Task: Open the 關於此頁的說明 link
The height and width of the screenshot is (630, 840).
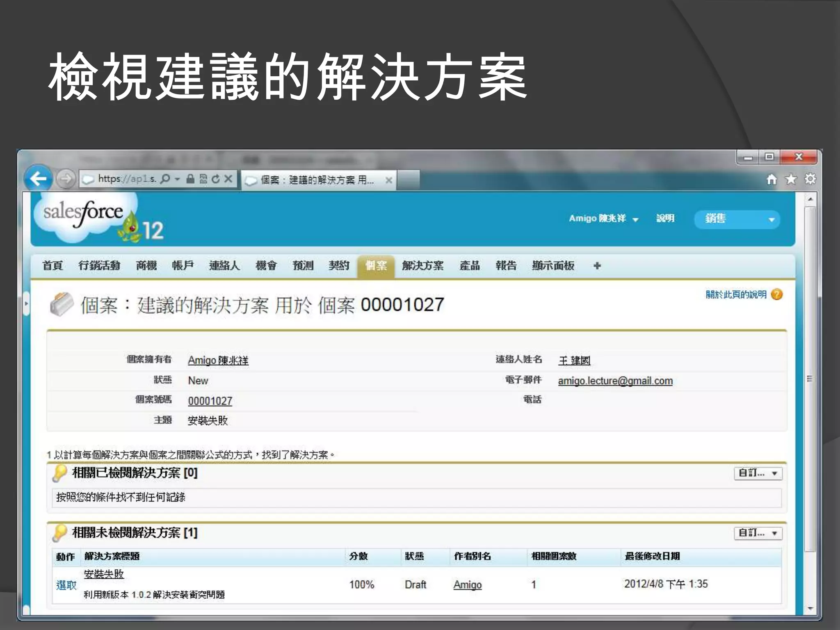Action: [736, 294]
